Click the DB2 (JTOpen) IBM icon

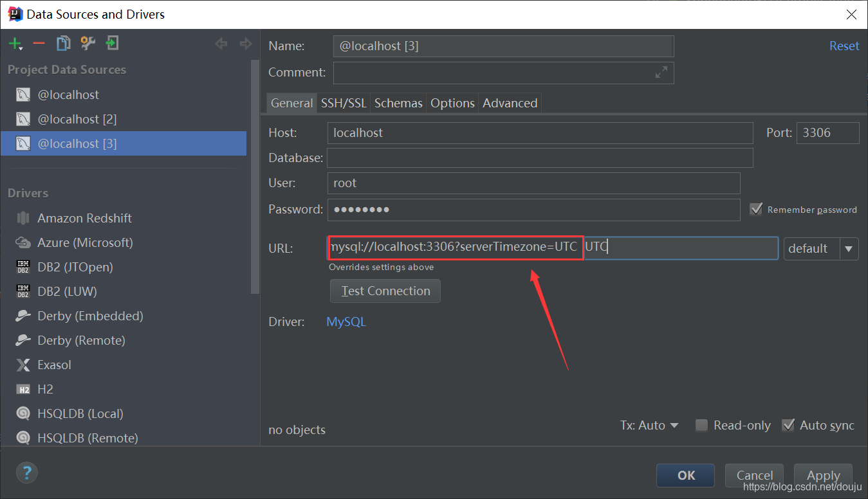(x=23, y=267)
